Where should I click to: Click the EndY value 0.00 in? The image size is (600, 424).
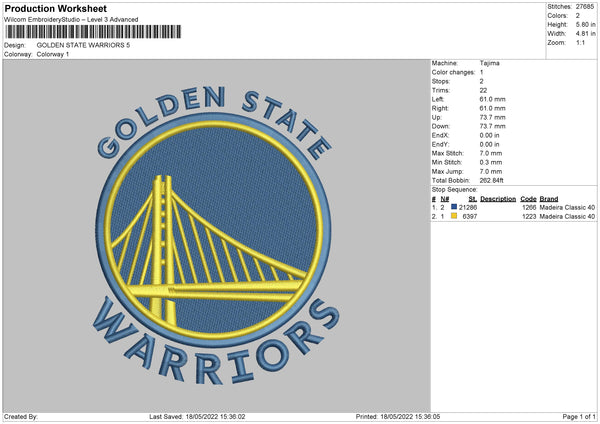489,145
